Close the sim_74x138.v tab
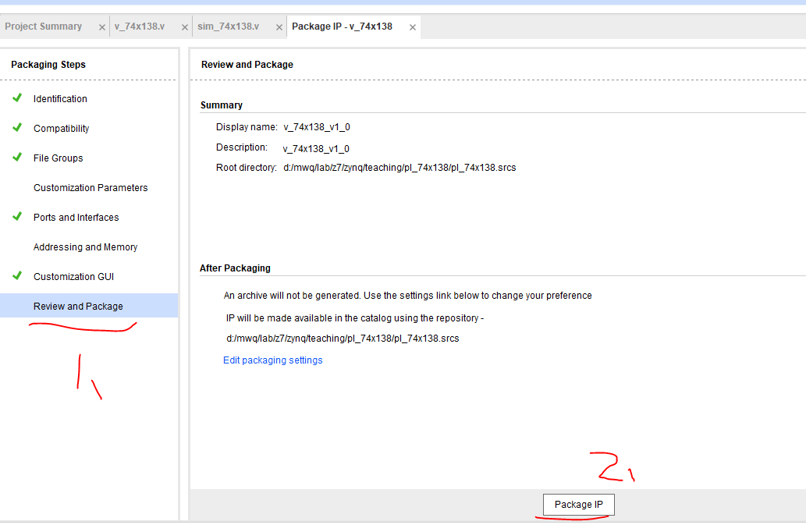 tap(279, 27)
